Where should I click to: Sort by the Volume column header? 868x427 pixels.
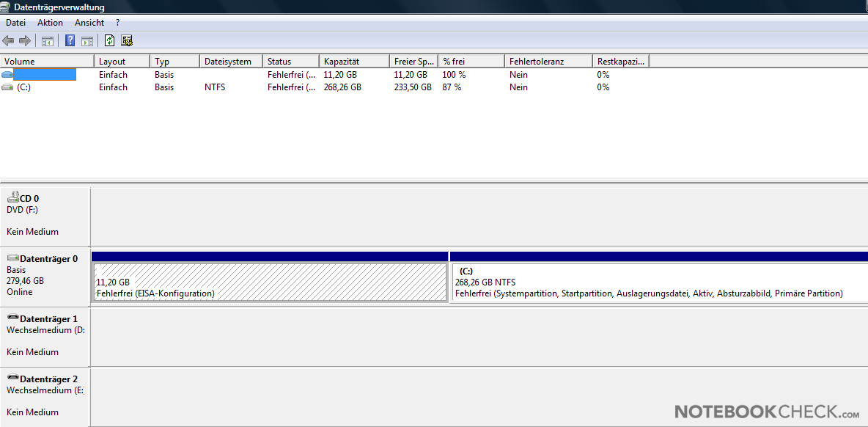48,62
